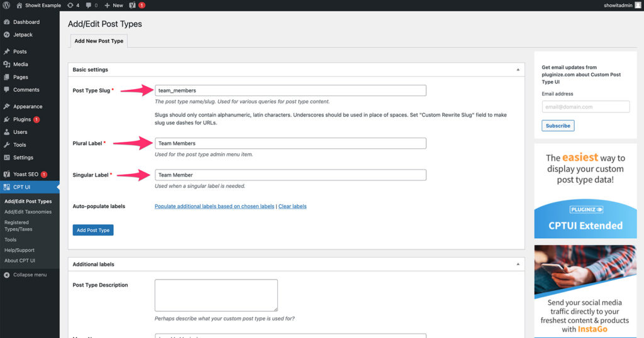
Task: Open Dashboard from the sidebar
Action: (x=26, y=22)
